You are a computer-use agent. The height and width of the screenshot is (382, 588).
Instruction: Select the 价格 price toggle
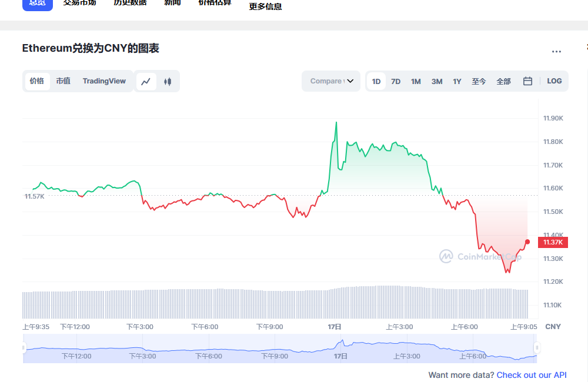click(x=37, y=81)
